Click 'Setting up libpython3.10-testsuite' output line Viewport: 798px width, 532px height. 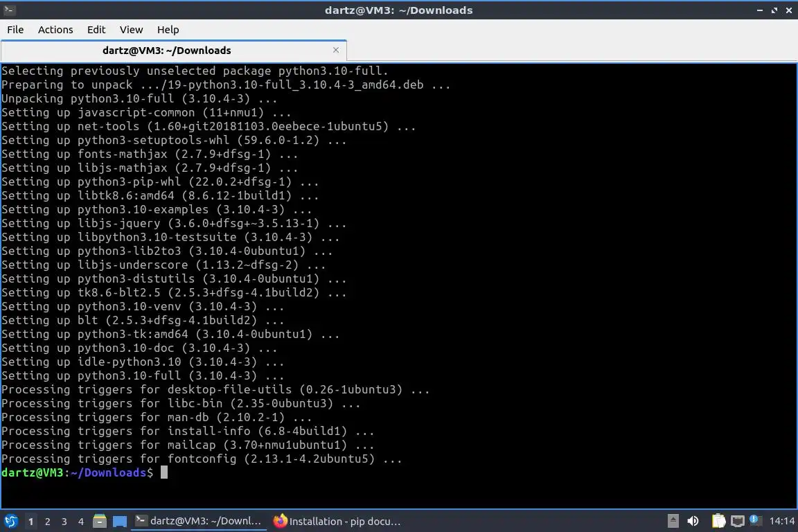(x=170, y=237)
